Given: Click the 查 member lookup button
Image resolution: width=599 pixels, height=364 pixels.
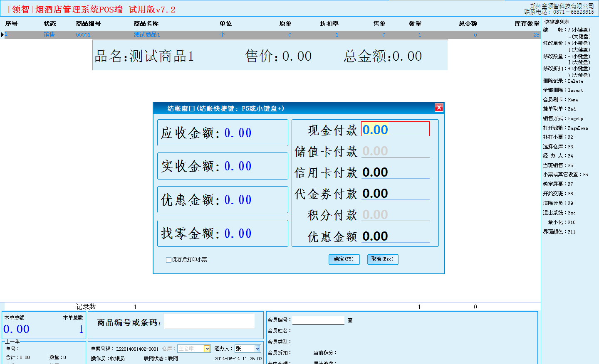Looking at the screenshot, I should 350,320.
